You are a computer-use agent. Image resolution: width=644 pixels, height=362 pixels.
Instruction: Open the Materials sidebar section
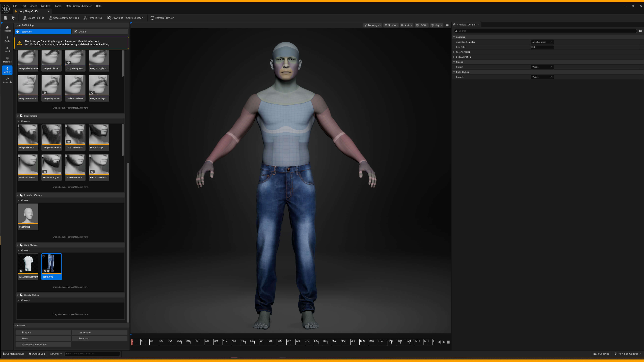pos(7,60)
